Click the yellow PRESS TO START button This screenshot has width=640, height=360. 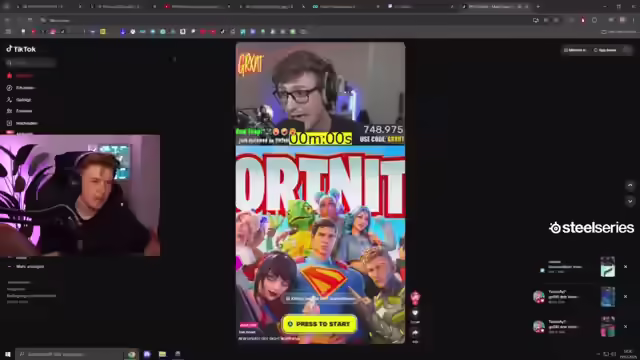pos(319,324)
